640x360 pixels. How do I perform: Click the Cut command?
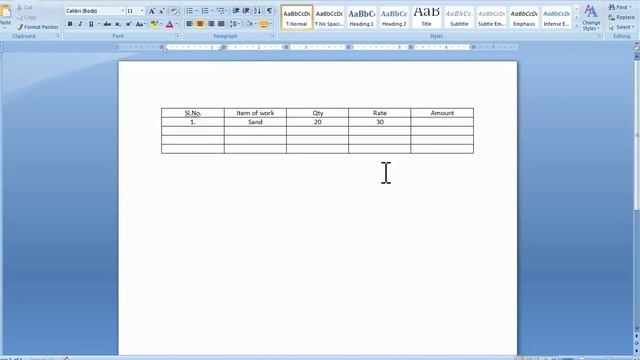click(24, 7)
